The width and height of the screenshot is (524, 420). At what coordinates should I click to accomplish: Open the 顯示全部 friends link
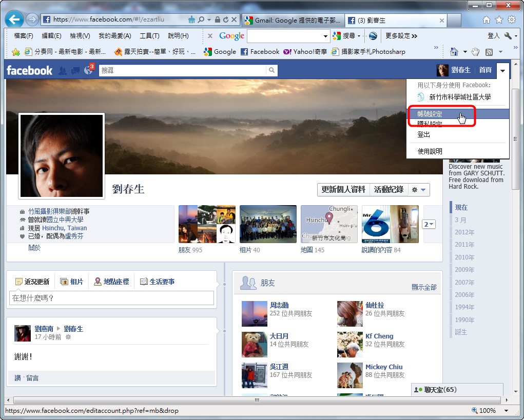coord(424,287)
